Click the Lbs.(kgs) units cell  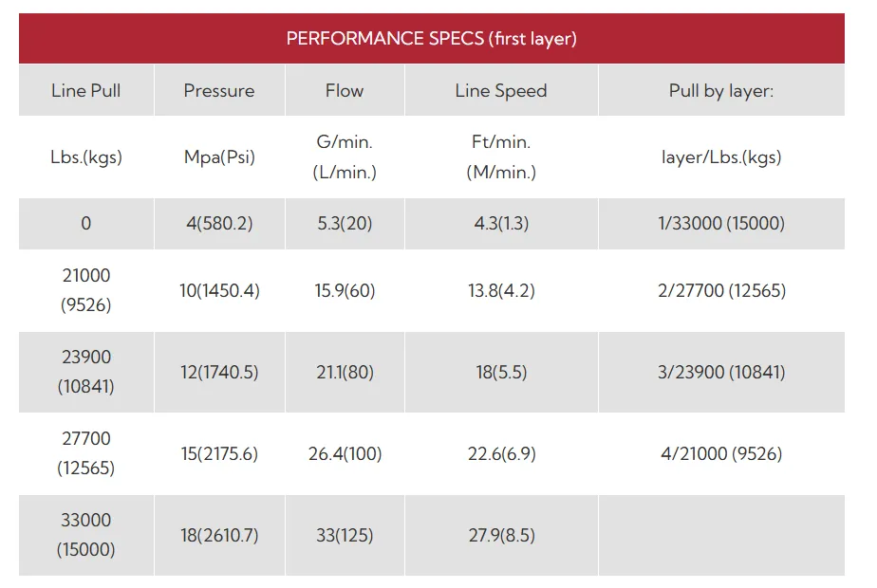click(x=86, y=157)
